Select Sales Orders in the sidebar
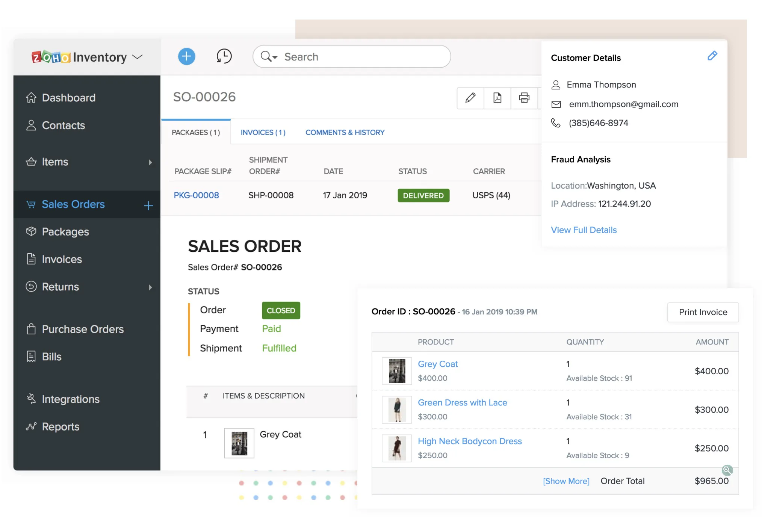This screenshot has height=532, width=762. pyautogui.click(x=73, y=204)
